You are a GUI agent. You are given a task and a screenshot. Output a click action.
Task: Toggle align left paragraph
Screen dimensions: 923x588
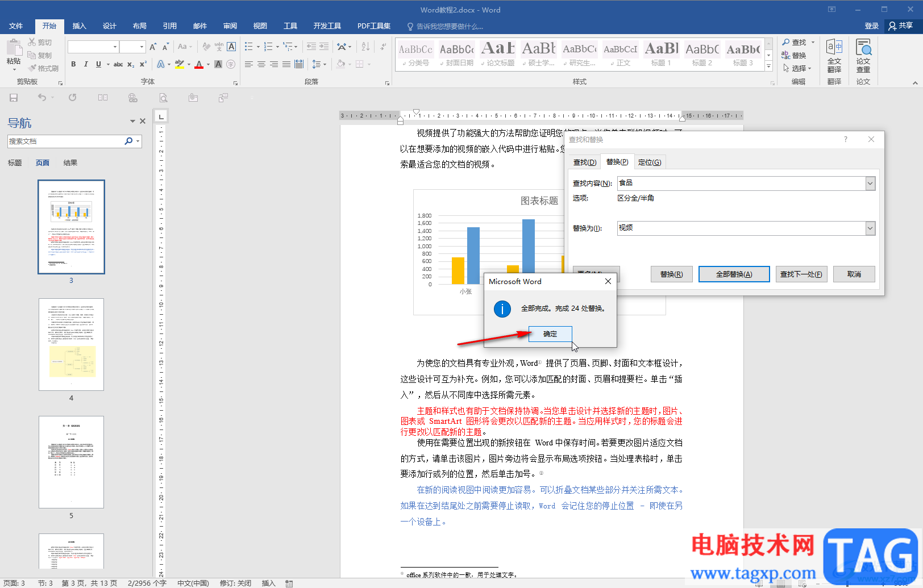(x=249, y=64)
